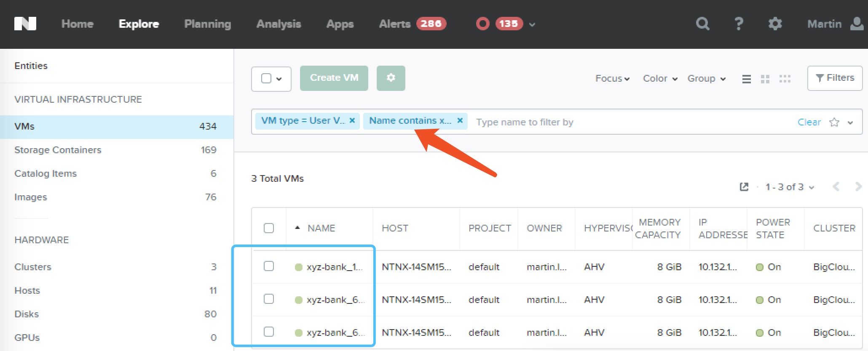Viewport: 868px width, 351px height.
Task: Click the Create VM button
Action: pos(334,78)
